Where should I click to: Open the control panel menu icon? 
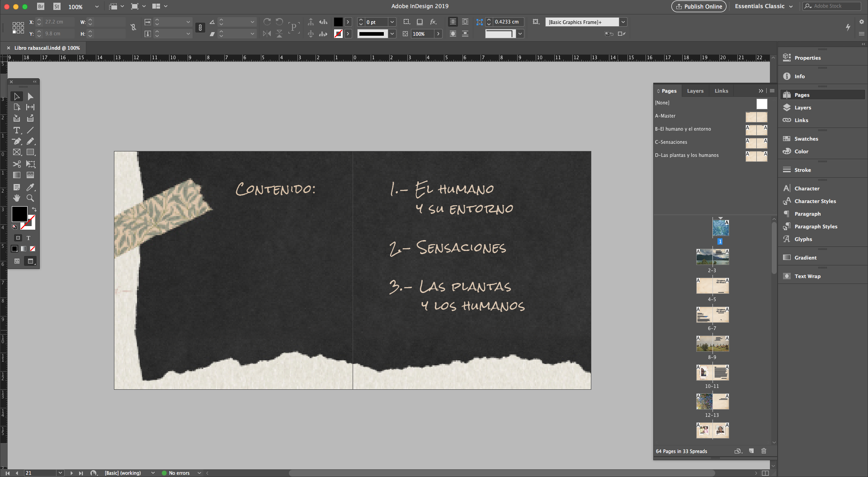[861, 33]
